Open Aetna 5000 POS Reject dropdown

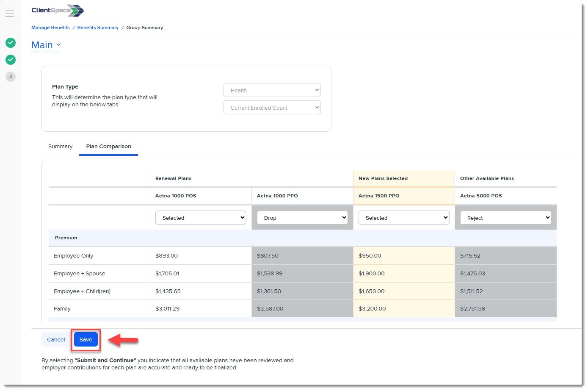(506, 218)
